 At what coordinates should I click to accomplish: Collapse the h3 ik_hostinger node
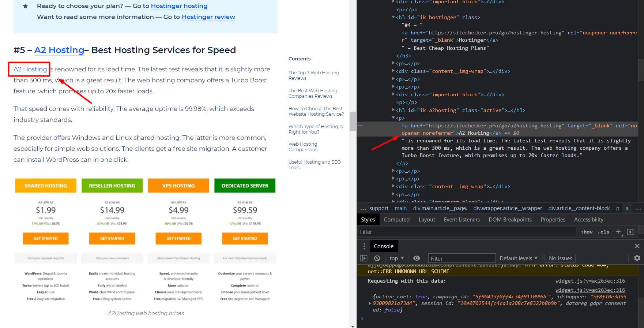tap(393, 17)
